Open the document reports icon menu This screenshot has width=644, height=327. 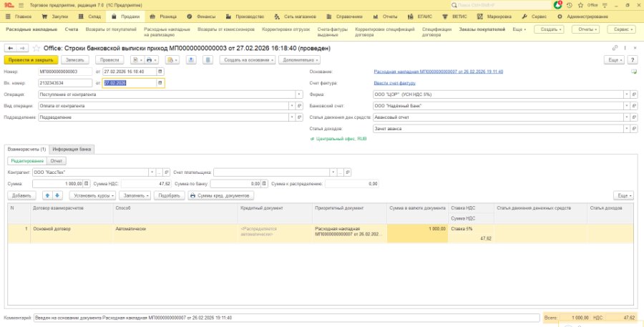point(137,60)
